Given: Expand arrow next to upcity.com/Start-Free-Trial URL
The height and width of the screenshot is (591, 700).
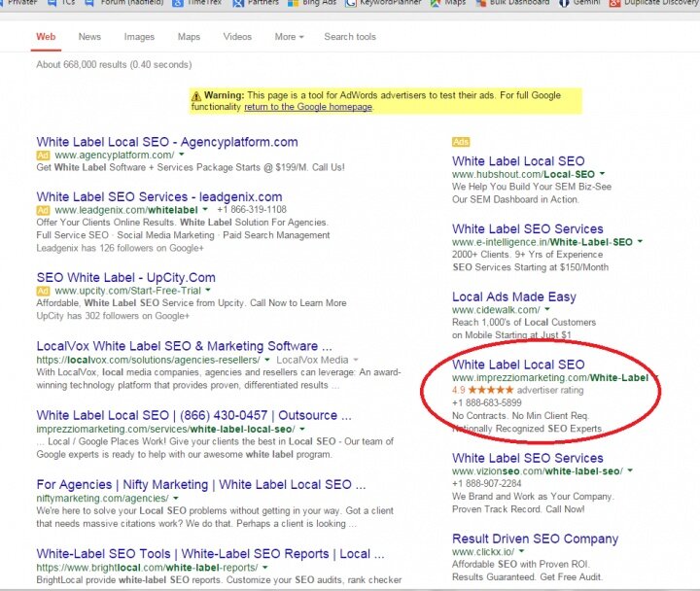Looking at the screenshot, I should coord(208,290).
